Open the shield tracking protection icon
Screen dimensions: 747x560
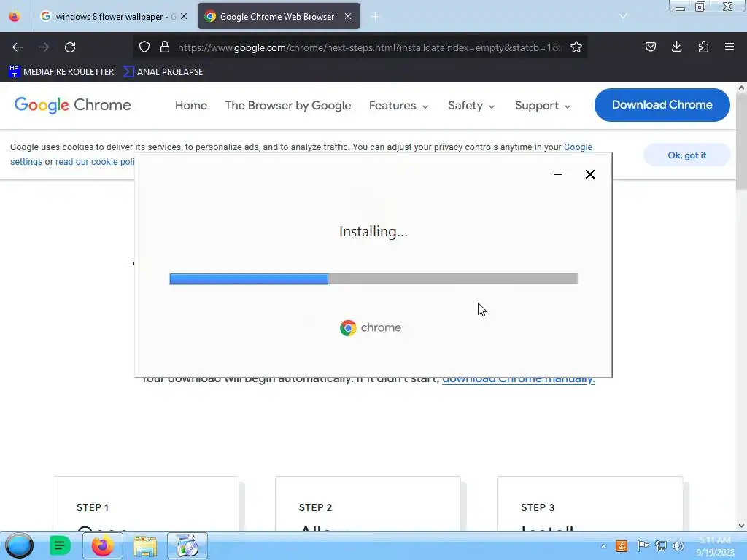(144, 47)
